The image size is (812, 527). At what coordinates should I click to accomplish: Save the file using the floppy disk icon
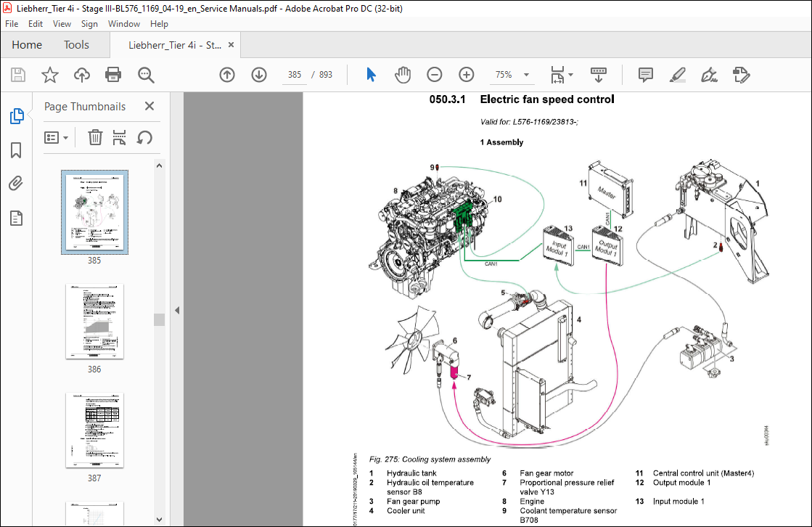(x=18, y=75)
